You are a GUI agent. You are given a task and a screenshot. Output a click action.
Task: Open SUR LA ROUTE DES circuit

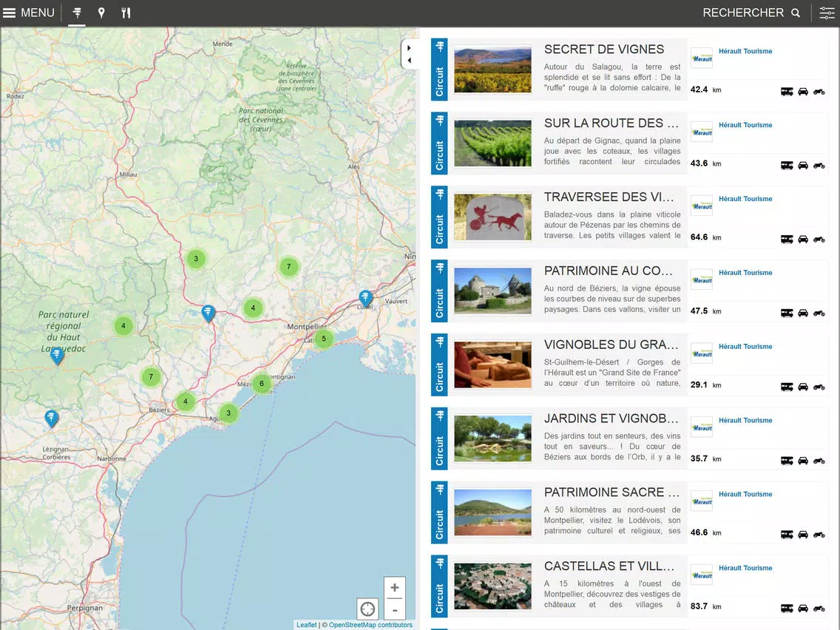(612, 123)
